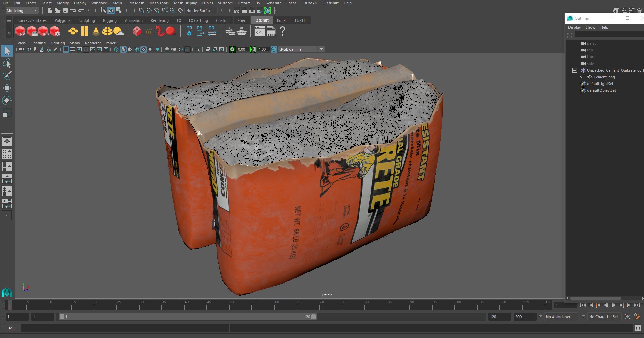The height and width of the screenshot is (338, 644).
Task: Collapse the Unpacked_Cement_Quikrete node in Outliner
Action: point(575,70)
